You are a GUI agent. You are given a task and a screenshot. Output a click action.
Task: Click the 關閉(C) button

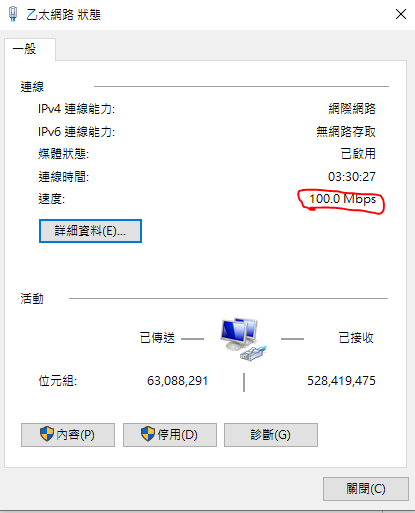tap(366, 489)
